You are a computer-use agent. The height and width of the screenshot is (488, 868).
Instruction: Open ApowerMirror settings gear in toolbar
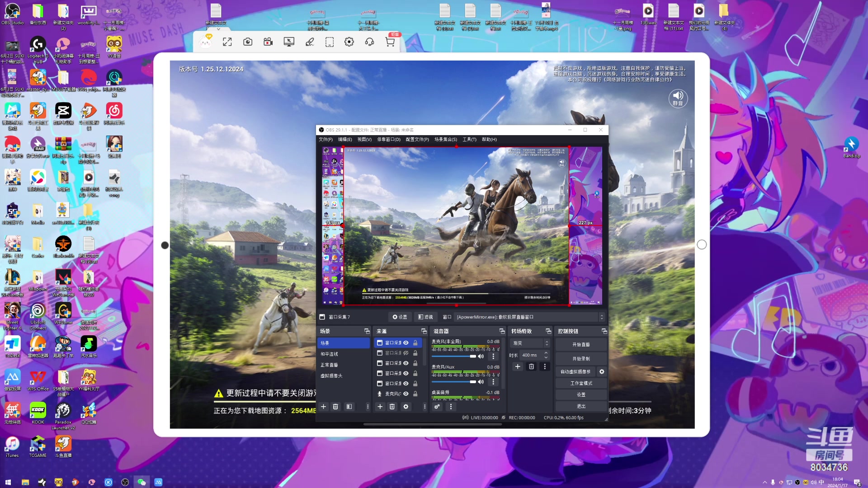349,42
